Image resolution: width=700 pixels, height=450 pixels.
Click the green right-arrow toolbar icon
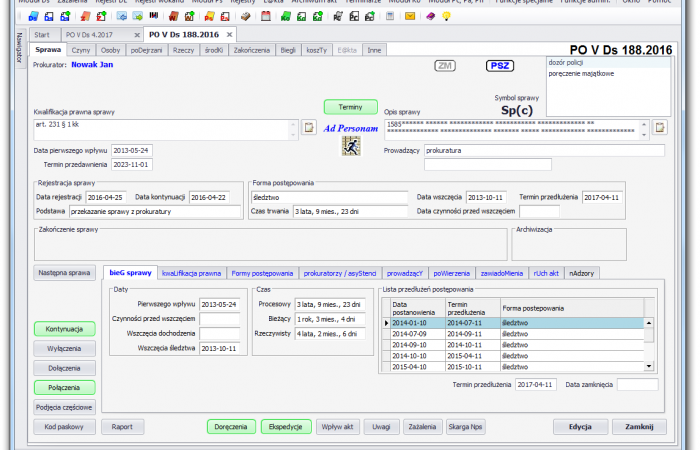(x=138, y=17)
